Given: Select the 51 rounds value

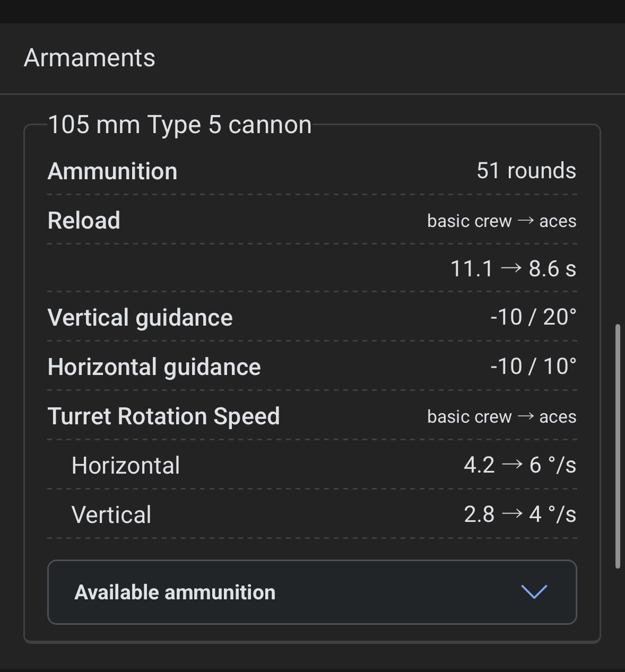Looking at the screenshot, I should [x=526, y=171].
